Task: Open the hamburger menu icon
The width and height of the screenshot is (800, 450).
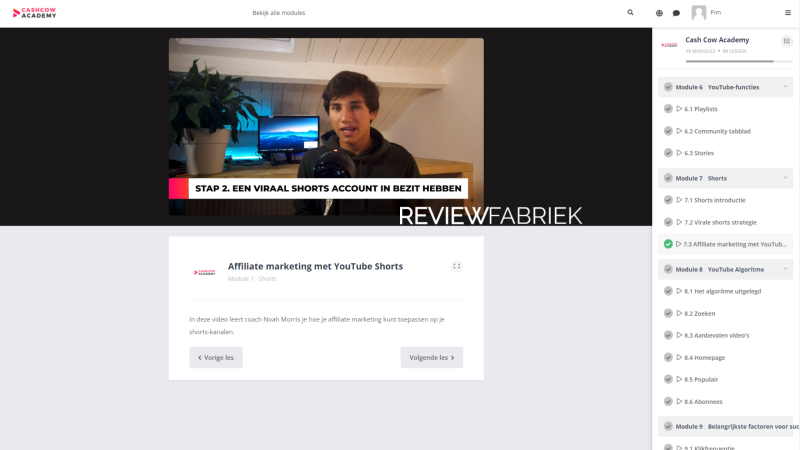Action: (x=788, y=13)
